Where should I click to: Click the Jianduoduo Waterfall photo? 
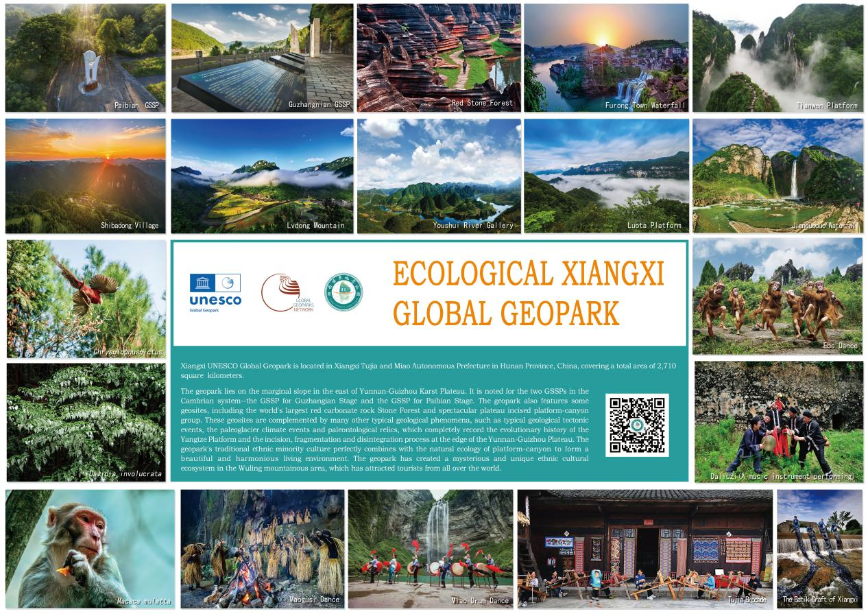point(777,176)
